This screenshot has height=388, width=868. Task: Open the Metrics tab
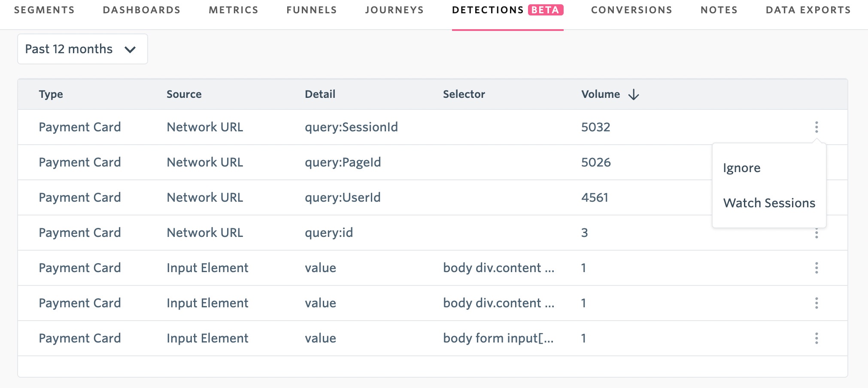pyautogui.click(x=234, y=10)
